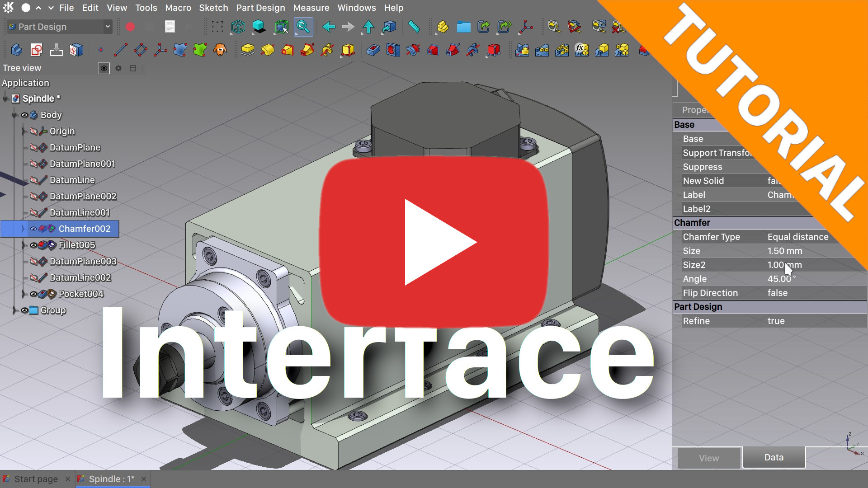Viewport: 868px width, 488px height.
Task: Switch to the Data tab in properties
Action: pyautogui.click(x=774, y=457)
